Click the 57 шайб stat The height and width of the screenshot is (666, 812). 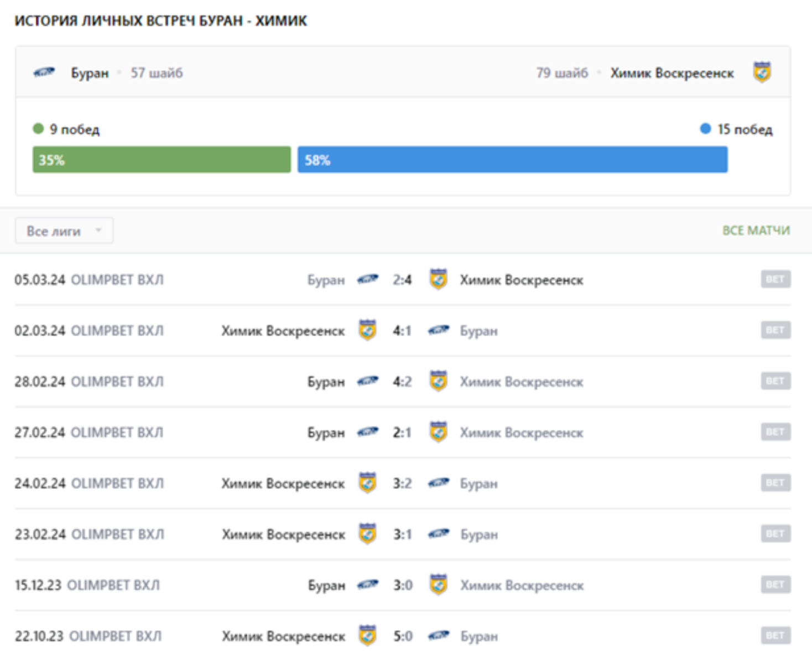click(157, 73)
